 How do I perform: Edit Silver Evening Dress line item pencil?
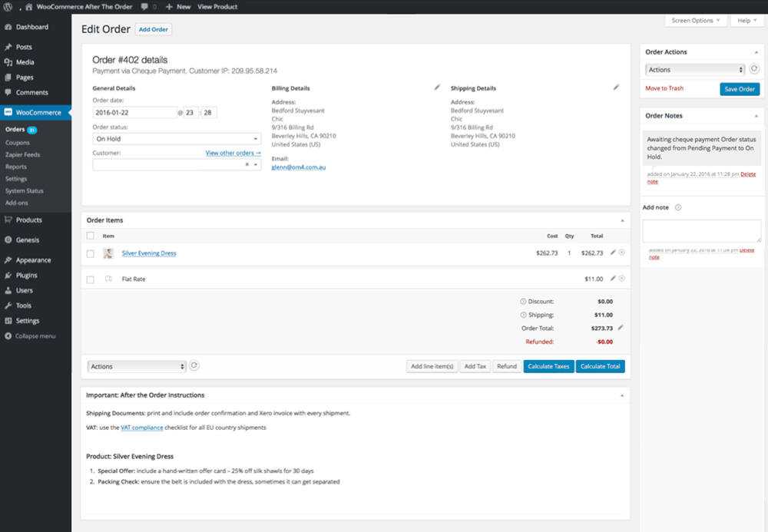click(613, 252)
